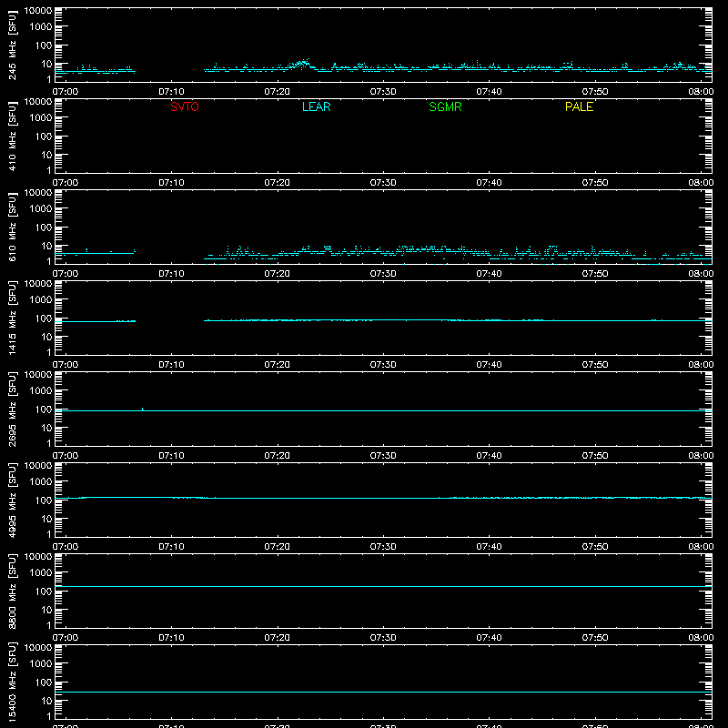
Task: Click the red SVTO station legend label
Action: point(185,106)
